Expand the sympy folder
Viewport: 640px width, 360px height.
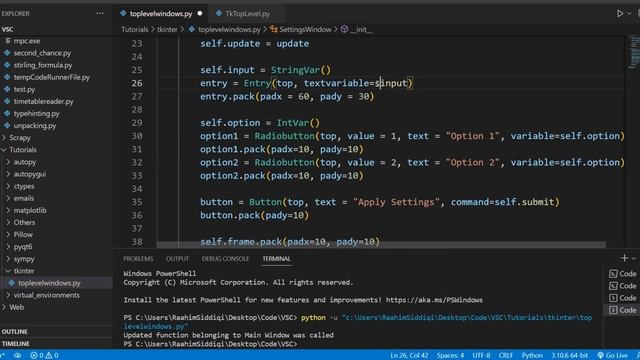24,259
